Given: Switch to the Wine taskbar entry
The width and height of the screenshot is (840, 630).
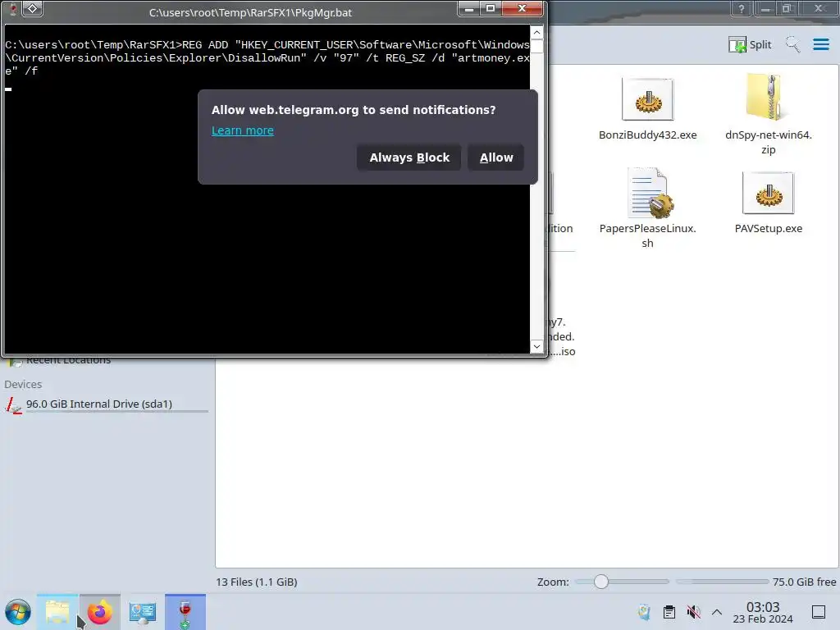Looking at the screenshot, I should pyautogui.click(x=185, y=612).
